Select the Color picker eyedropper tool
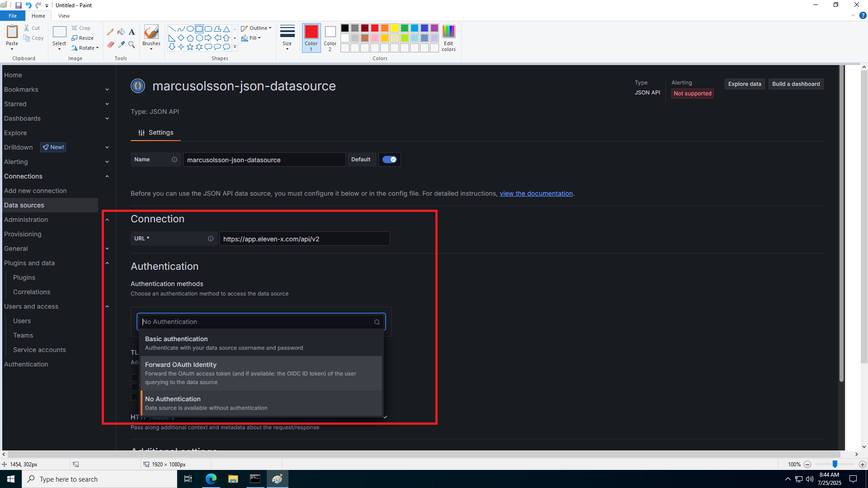Image resolution: width=868 pixels, height=488 pixels. (x=121, y=44)
